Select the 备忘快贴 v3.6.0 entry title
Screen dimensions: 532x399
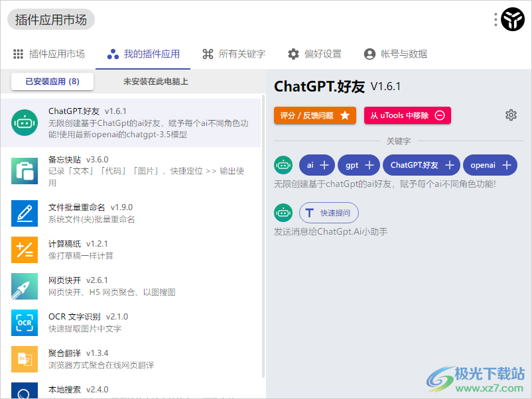pyautogui.click(x=78, y=160)
